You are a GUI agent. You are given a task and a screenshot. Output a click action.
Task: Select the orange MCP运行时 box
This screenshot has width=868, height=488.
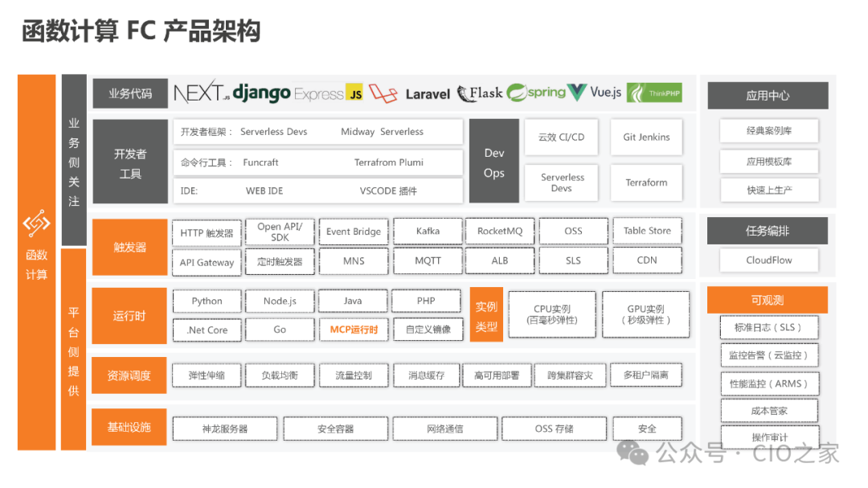tap(354, 330)
